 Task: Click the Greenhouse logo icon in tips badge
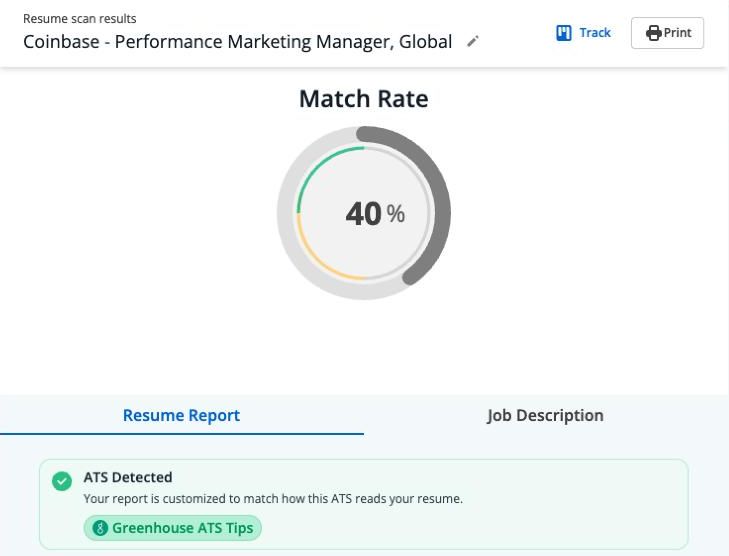[x=100, y=528]
